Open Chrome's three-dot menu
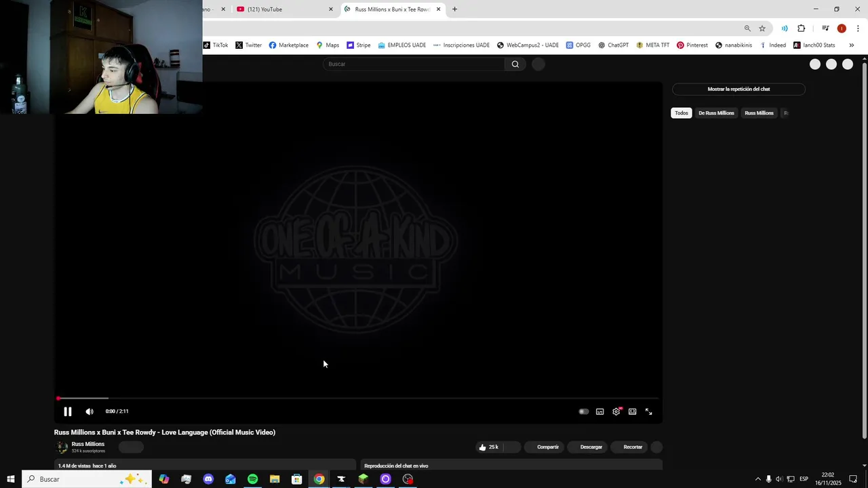 pos(858,28)
